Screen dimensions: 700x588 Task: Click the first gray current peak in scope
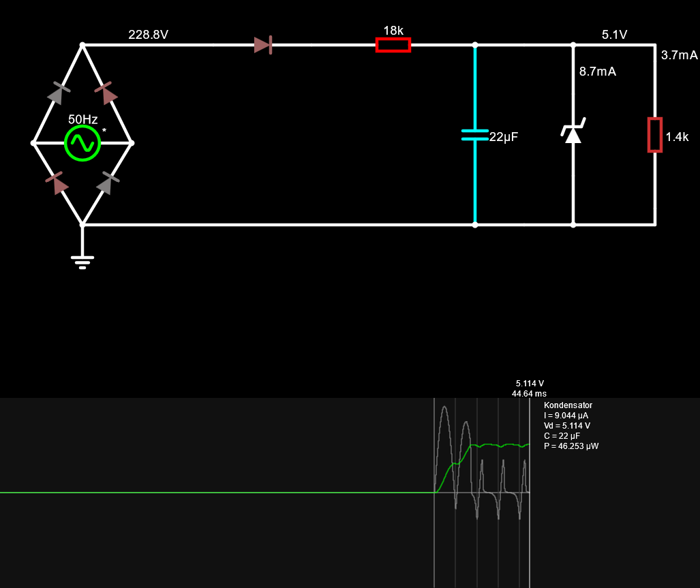(x=444, y=409)
